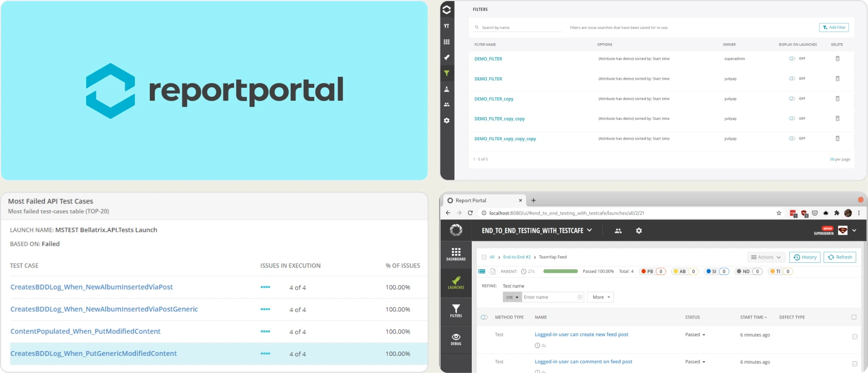868x373 pixels.
Task: Delete the DEMO_FILTER_copy filter
Action: (x=837, y=98)
